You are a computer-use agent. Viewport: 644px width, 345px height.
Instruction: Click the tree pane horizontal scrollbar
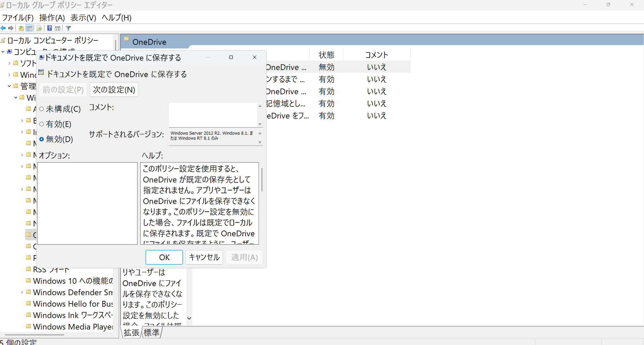pos(34,335)
